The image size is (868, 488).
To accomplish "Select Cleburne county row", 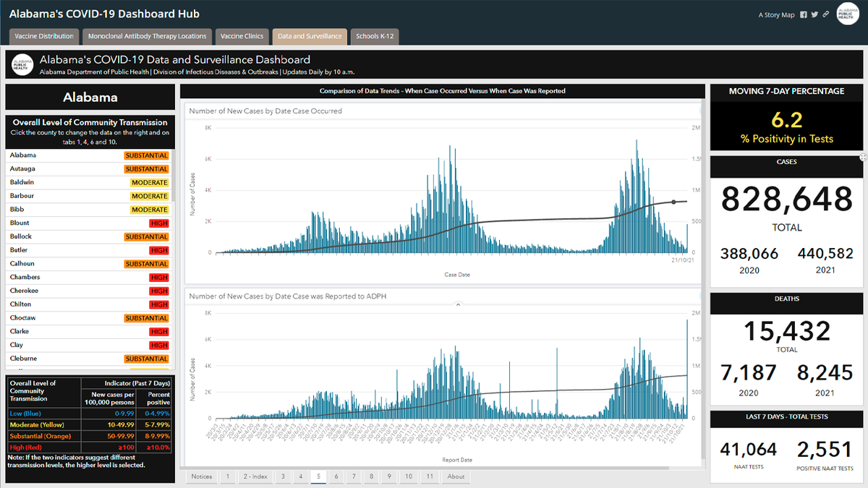I will tap(89, 359).
